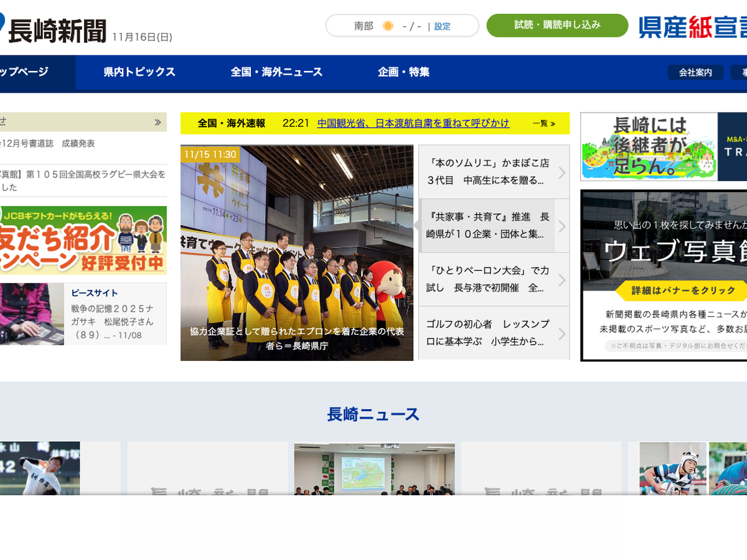Click chevron beside 共家事・共育て headline

click(x=561, y=226)
